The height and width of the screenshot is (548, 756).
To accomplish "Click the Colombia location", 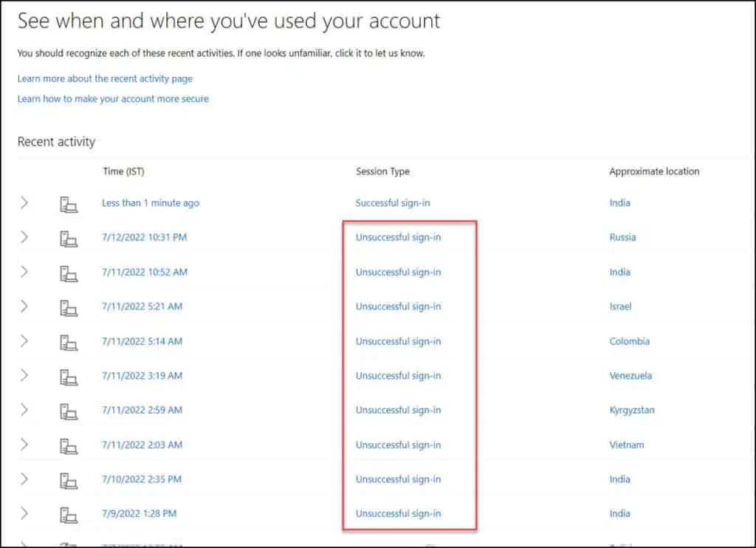I will (629, 341).
